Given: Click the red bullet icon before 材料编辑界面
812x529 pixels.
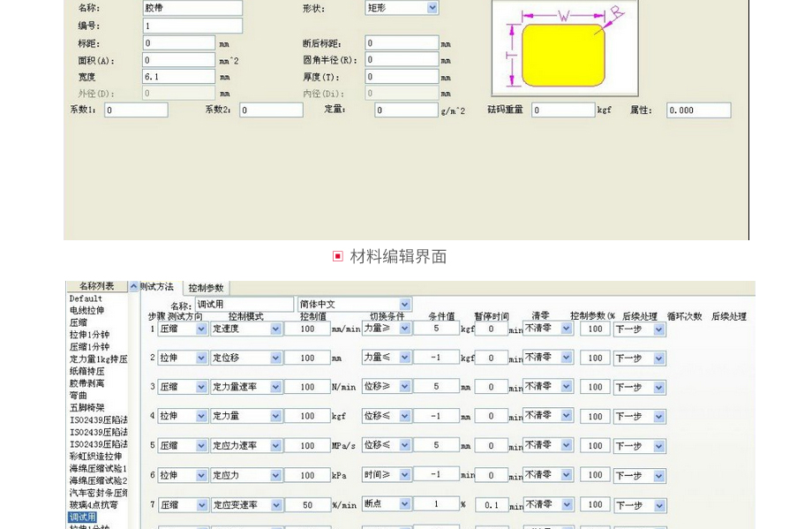Looking at the screenshot, I should click(x=337, y=256).
